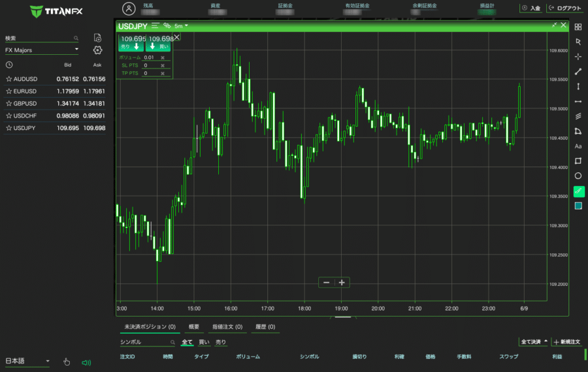Select the 買い position filter
The image size is (588, 372).
tap(204, 342)
